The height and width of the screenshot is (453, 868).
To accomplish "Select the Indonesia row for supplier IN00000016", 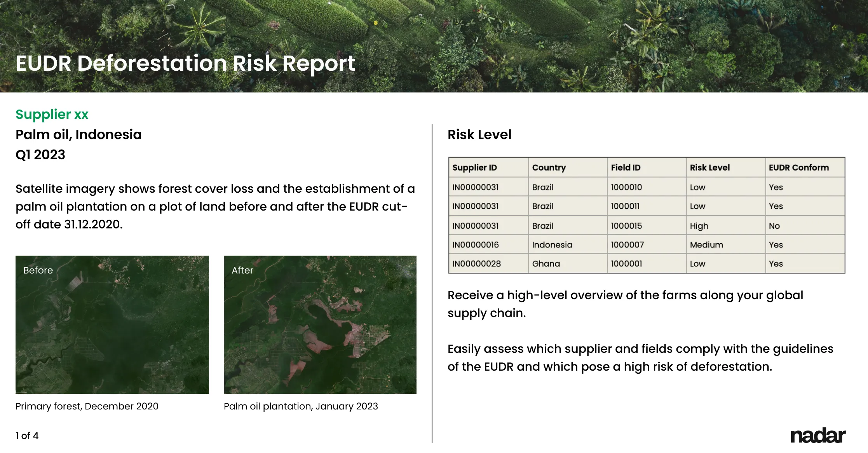I will click(x=552, y=244).
